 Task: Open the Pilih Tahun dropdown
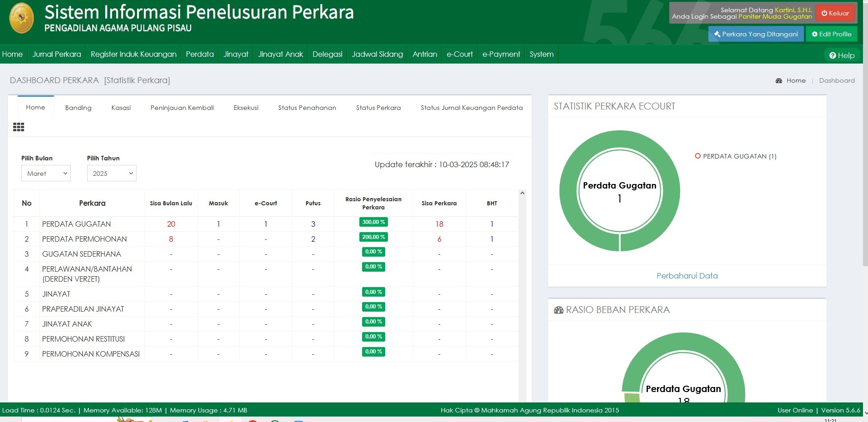tap(112, 173)
